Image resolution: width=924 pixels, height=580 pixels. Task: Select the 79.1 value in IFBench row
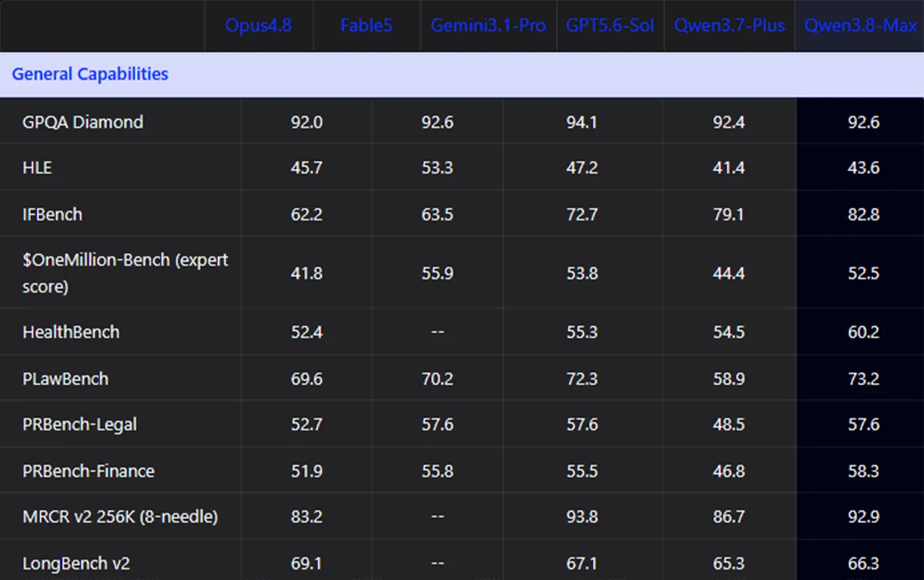728,214
